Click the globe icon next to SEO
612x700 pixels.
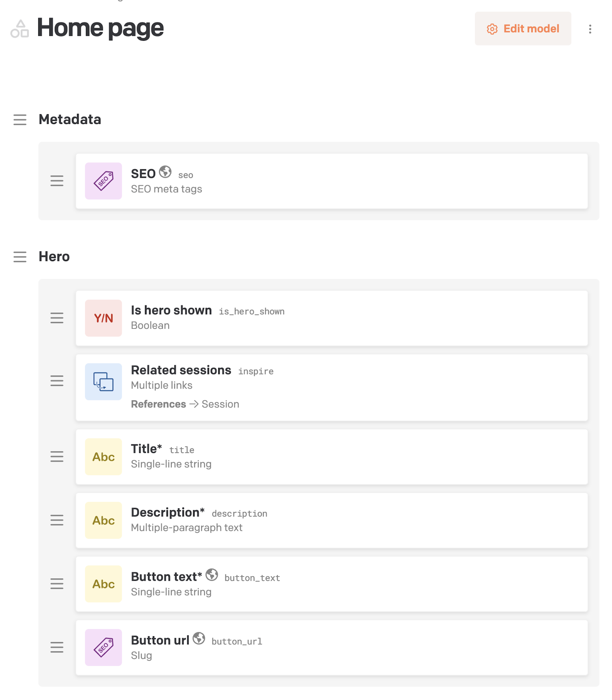[x=165, y=172]
